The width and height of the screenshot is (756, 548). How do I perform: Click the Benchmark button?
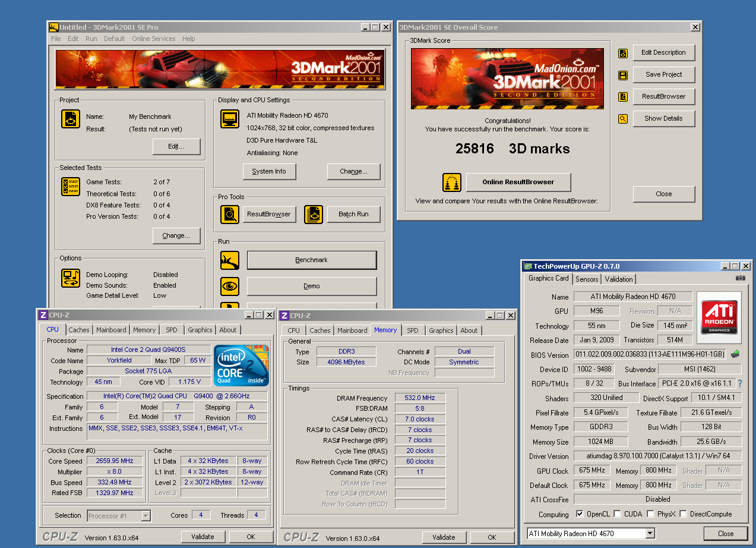pos(312,260)
